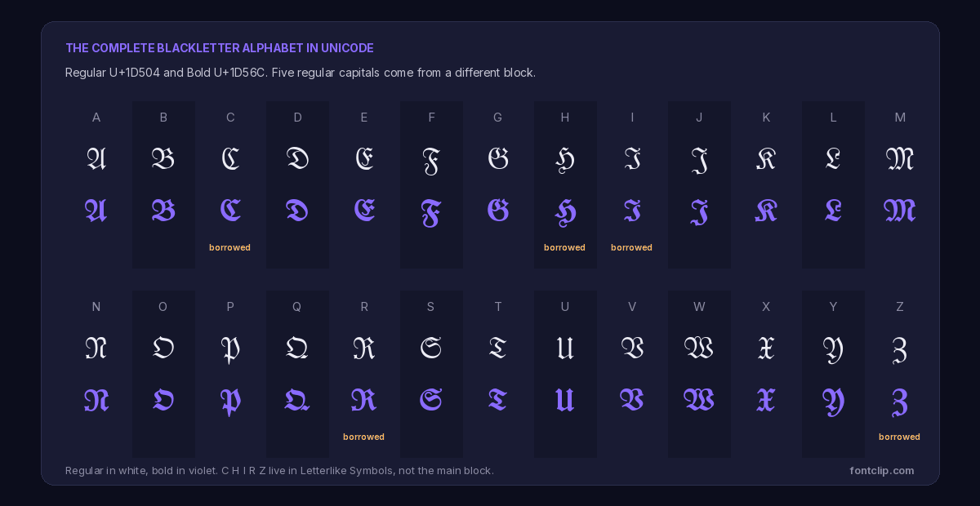The width and height of the screenshot is (980, 506).
Task: Select the violet bold blackletter W glyph
Action: pyautogui.click(x=699, y=400)
